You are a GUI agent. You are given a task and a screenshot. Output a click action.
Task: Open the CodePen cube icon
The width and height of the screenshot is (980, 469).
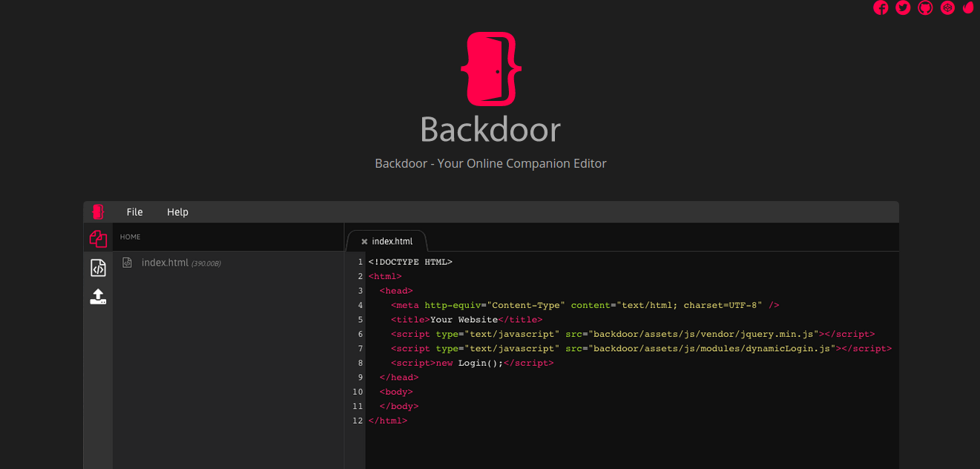(947, 8)
